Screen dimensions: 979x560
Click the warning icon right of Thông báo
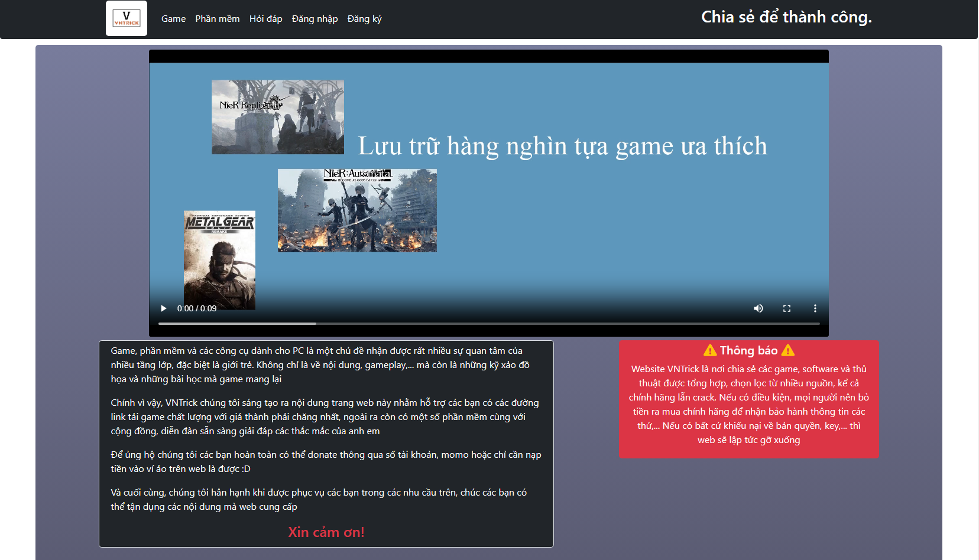click(x=788, y=350)
